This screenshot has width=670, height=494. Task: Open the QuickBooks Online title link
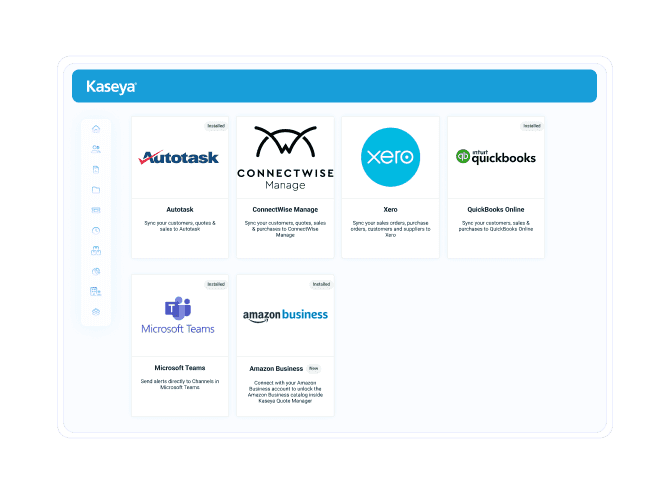coord(496,210)
